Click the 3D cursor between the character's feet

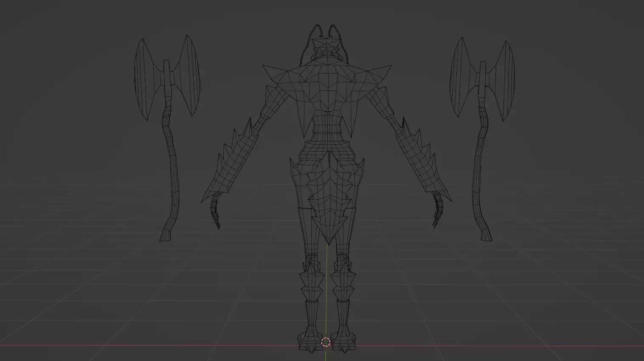[326, 342]
